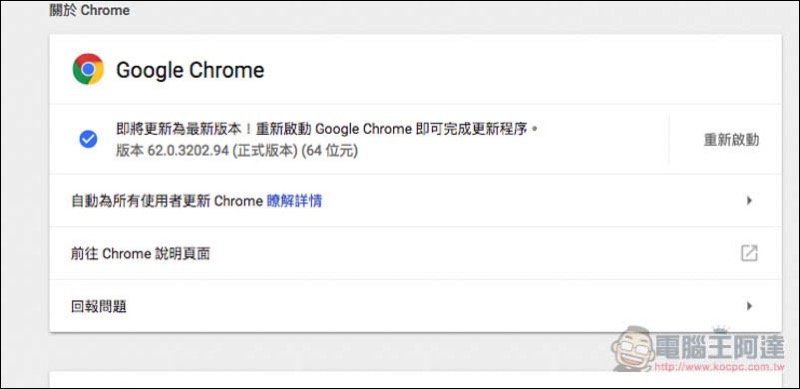Click the 關於 Chrome page heading

[x=89, y=10]
